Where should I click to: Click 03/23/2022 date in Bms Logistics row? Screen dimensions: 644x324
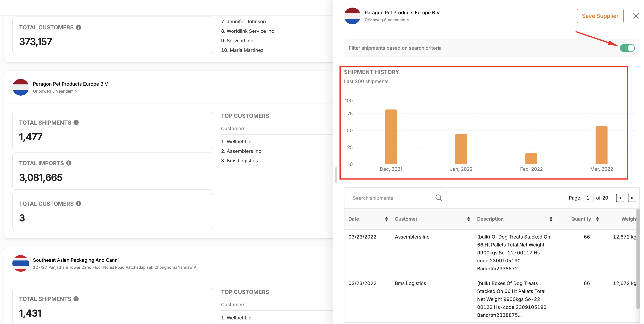tap(362, 283)
